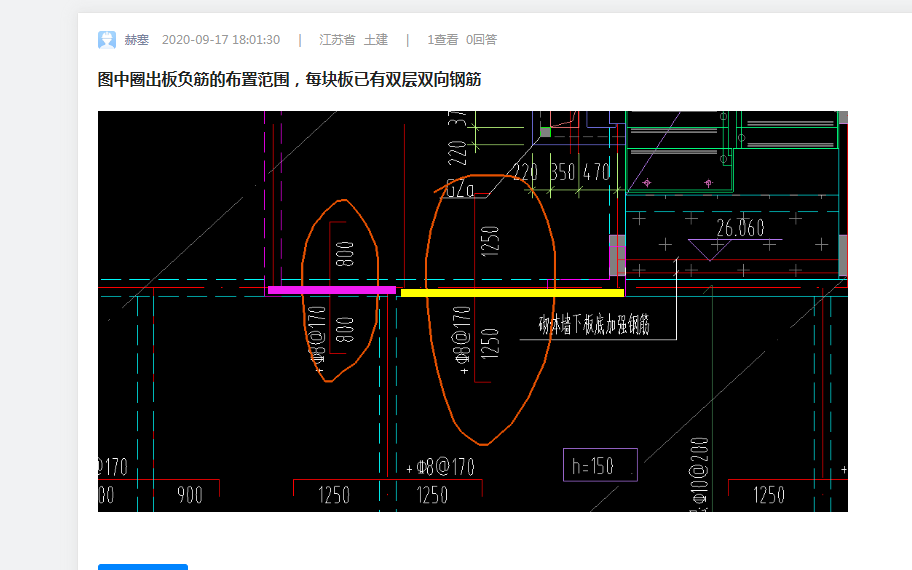
Task: Click the 1查看 view count
Action: (x=443, y=40)
